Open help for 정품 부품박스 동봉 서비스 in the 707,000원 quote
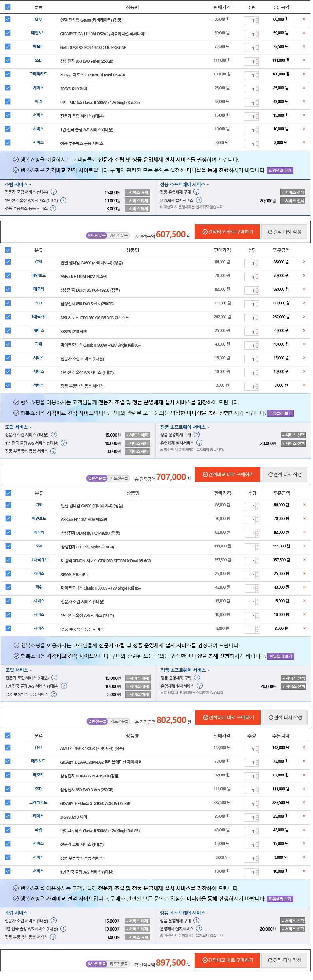 point(53,451)
